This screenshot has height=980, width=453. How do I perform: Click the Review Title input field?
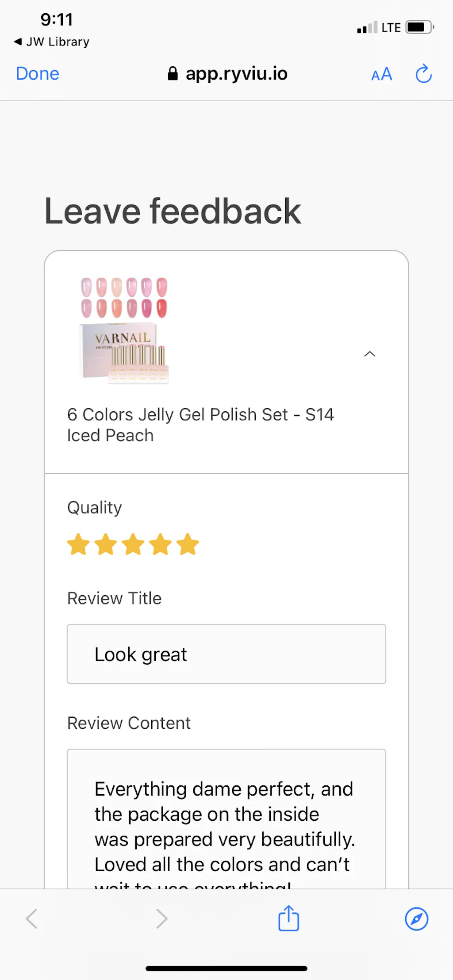pyautogui.click(x=226, y=654)
